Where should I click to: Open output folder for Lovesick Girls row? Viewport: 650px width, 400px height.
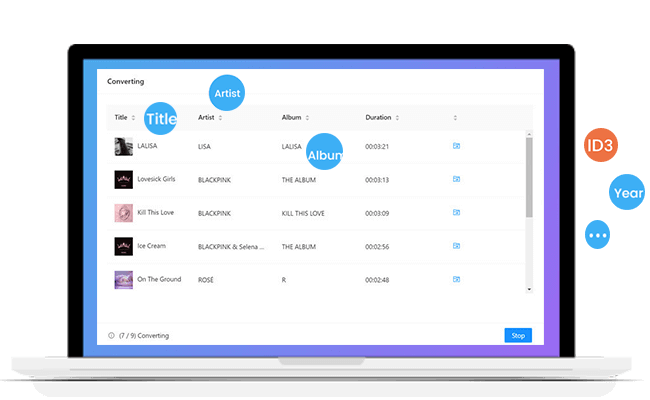click(456, 179)
